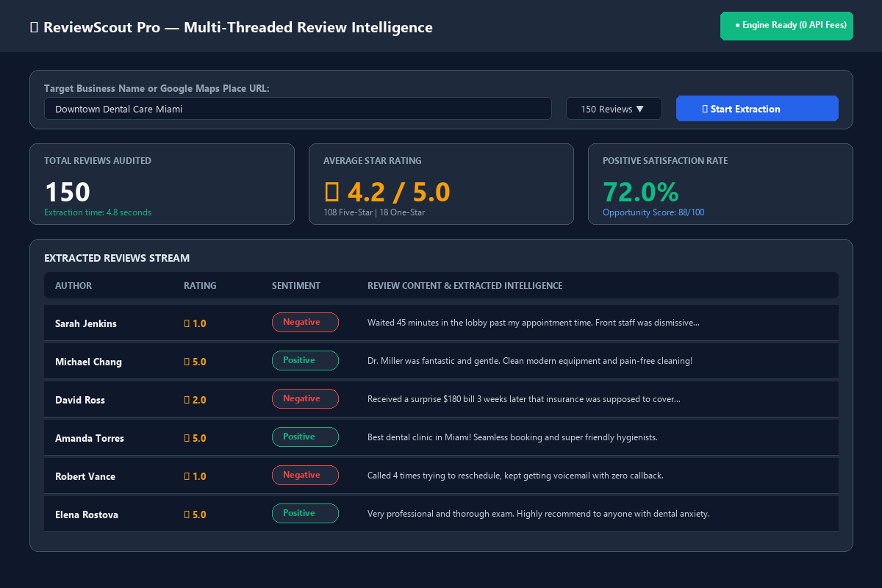Click David Ross's 2.0 star rating
The image size is (882, 588).
coord(195,400)
